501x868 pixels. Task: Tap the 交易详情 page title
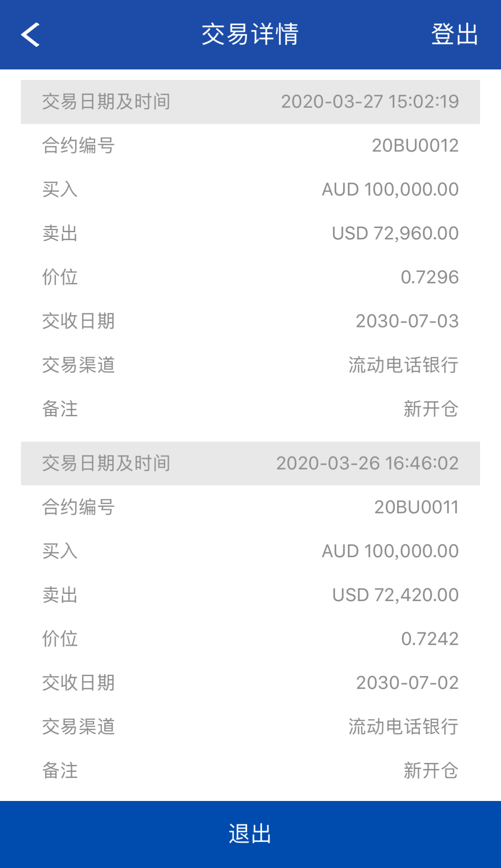[x=250, y=34]
